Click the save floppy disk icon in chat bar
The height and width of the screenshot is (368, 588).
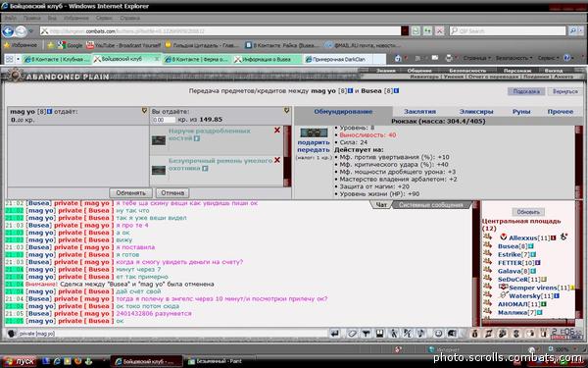coord(379,334)
